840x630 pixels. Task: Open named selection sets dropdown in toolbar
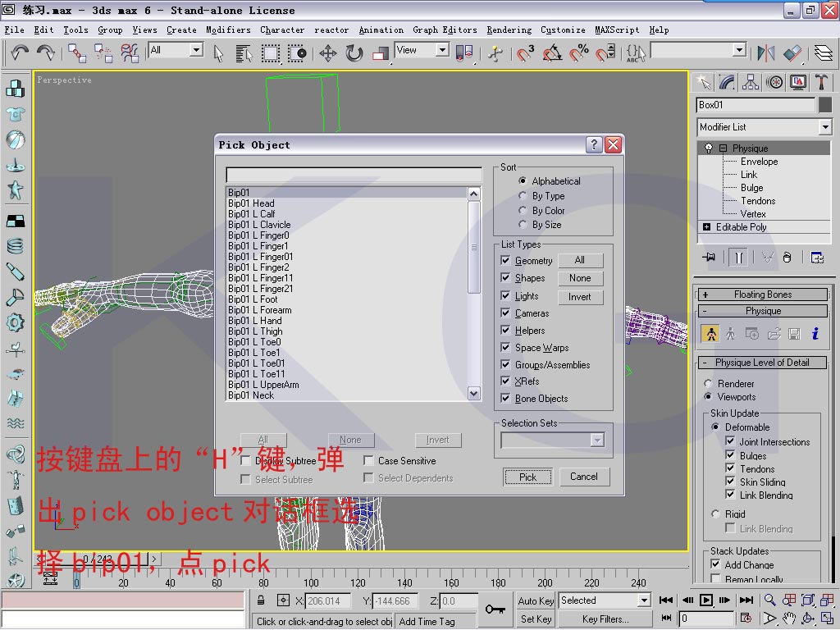point(739,50)
